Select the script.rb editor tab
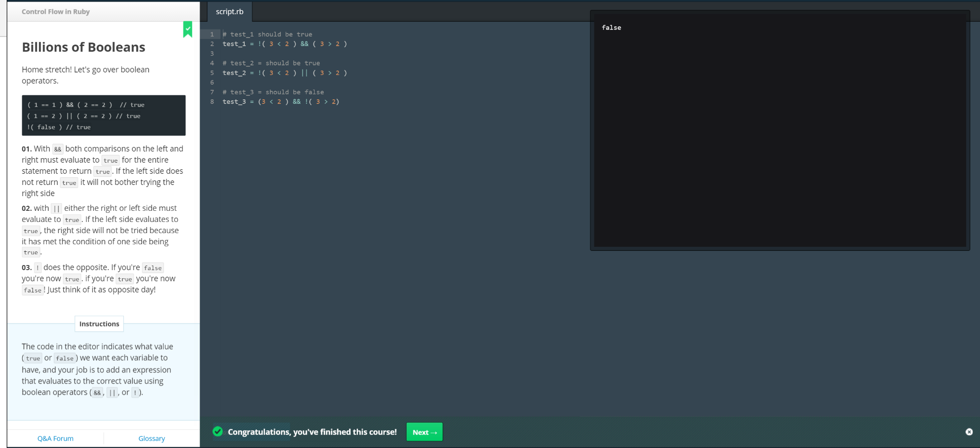The height and width of the screenshot is (448, 980). tap(230, 12)
